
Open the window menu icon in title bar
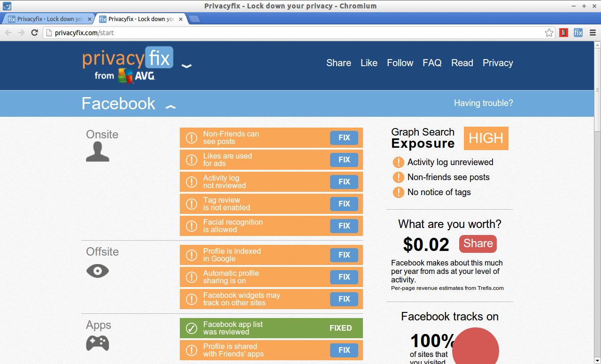tap(7, 6)
